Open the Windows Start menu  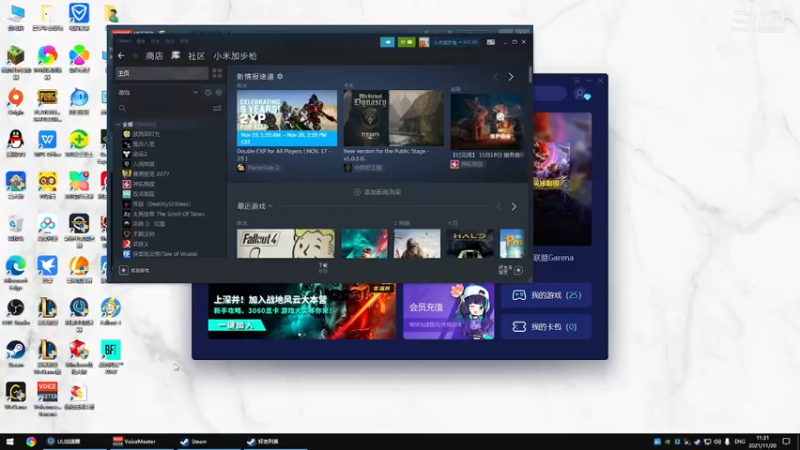pyautogui.click(x=10, y=441)
